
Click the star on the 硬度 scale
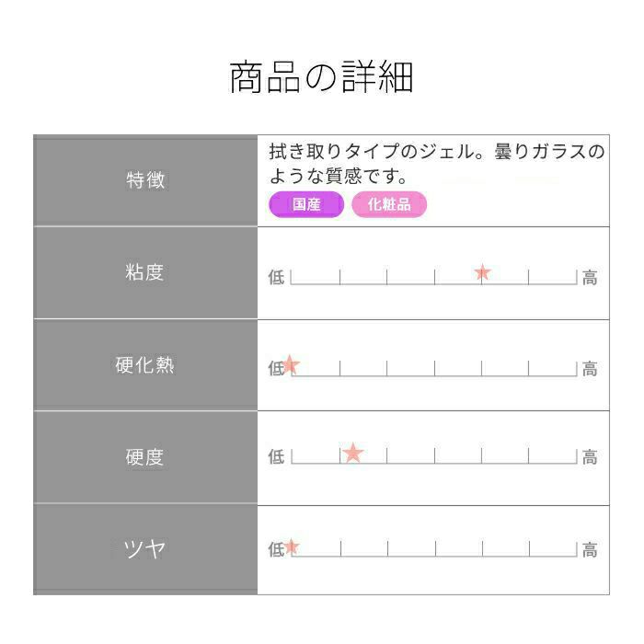pos(353,453)
